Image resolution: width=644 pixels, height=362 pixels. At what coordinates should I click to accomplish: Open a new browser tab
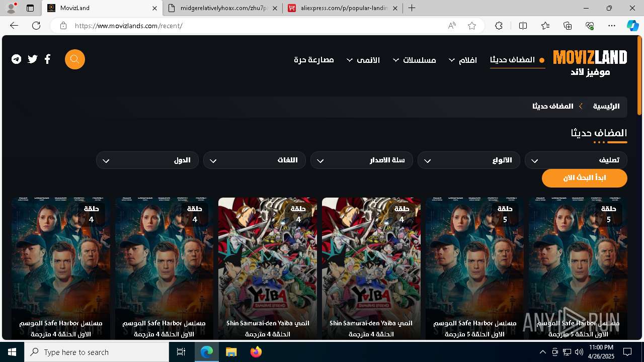tap(412, 8)
